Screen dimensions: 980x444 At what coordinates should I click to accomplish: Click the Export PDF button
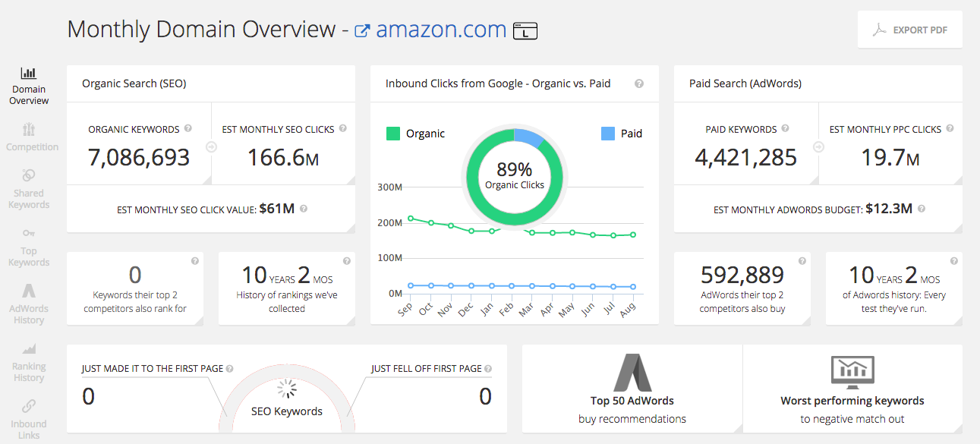pyautogui.click(x=909, y=29)
